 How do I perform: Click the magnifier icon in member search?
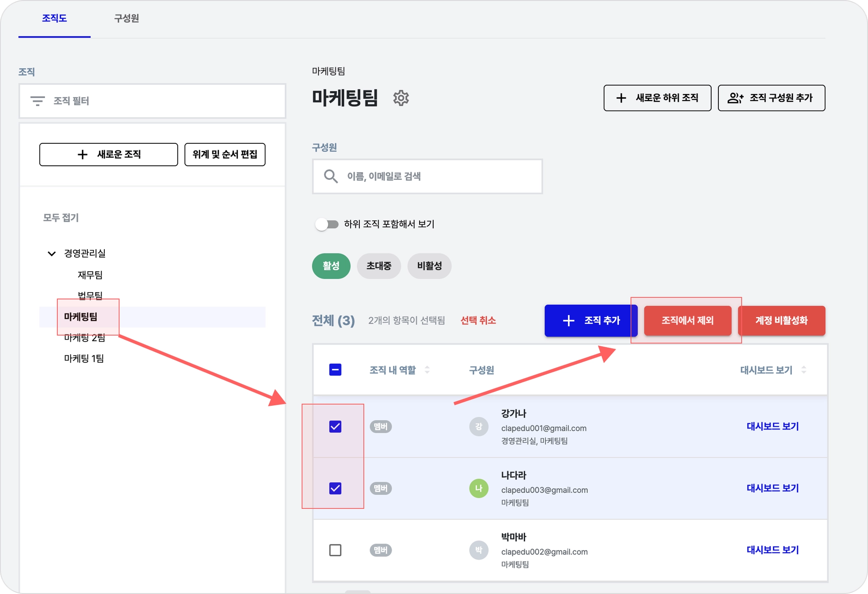pyautogui.click(x=331, y=176)
